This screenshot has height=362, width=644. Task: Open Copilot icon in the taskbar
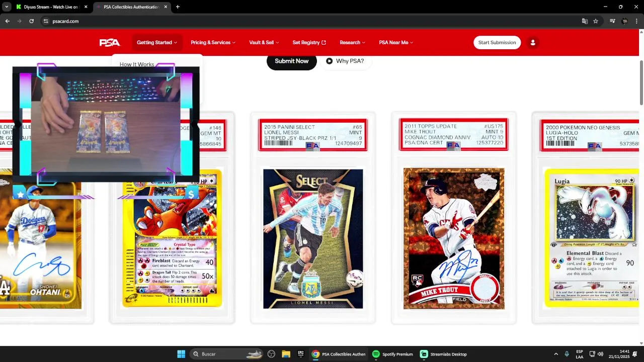point(272,354)
